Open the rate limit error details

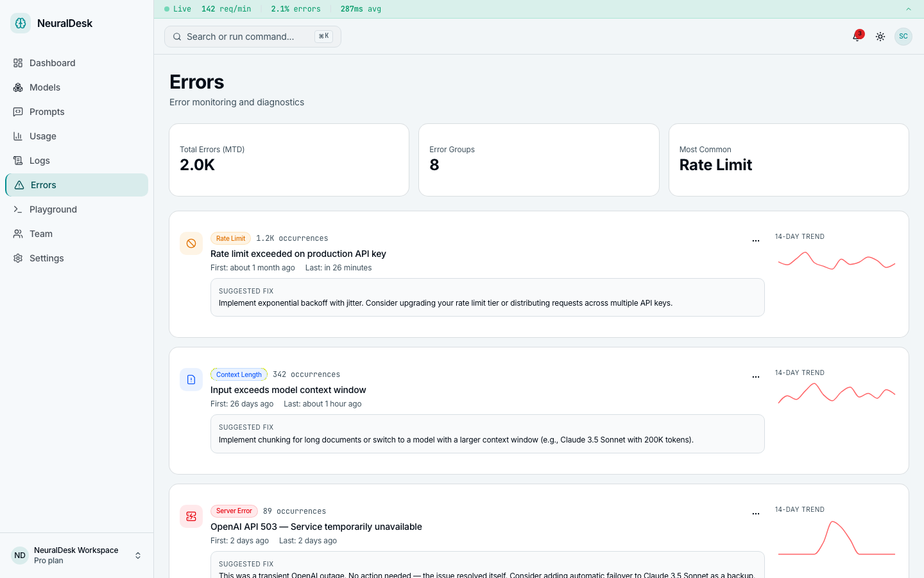click(x=298, y=254)
